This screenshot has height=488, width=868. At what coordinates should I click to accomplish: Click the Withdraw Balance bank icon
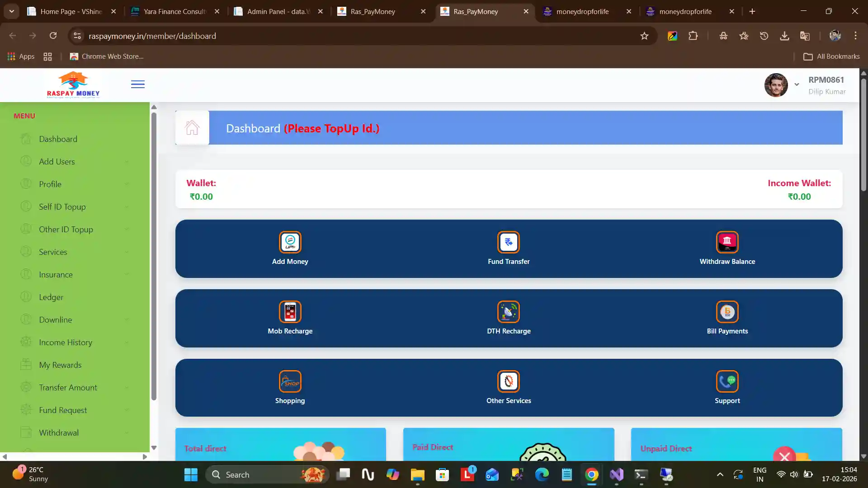[727, 242]
